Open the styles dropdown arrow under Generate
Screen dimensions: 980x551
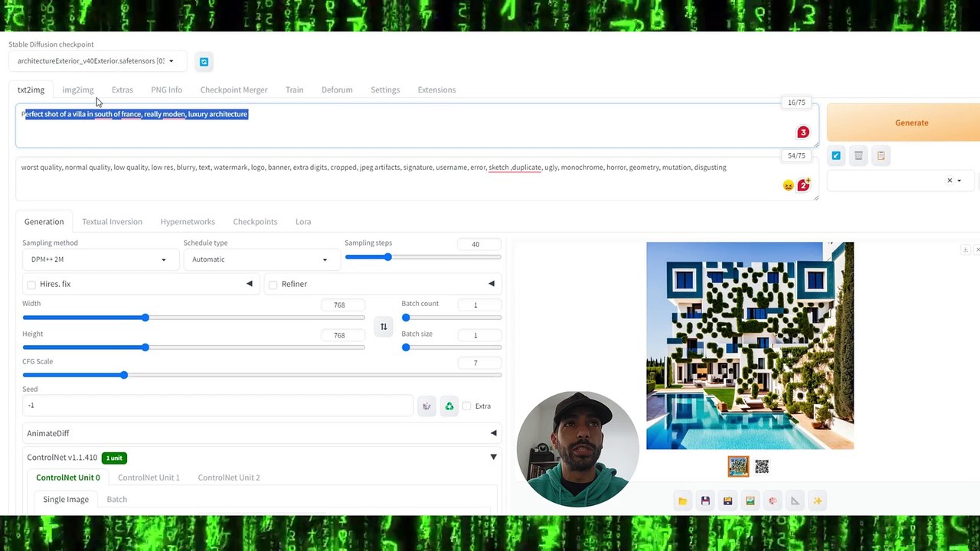pyautogui.click(x=959, y=181)
